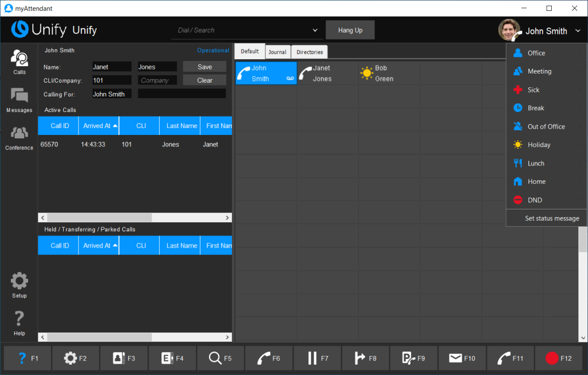Open Setup gear in left sidebar
This screenshot has width=588, height=375.
click(x=19, y=285)
